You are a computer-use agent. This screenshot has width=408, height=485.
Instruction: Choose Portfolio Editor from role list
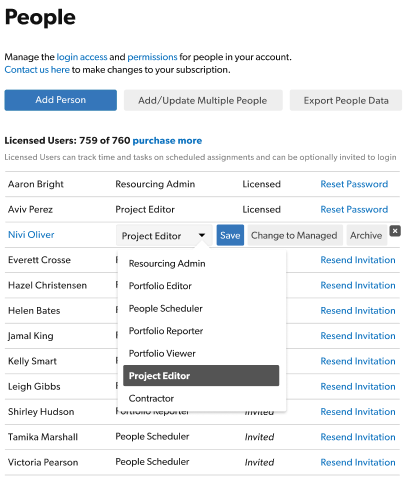[x=160, y=286]
